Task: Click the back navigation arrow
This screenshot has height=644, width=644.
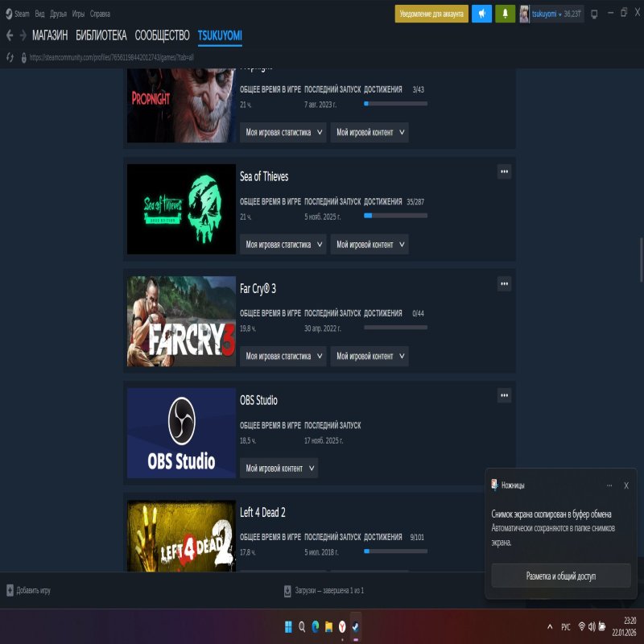Action: pos(9,35)
